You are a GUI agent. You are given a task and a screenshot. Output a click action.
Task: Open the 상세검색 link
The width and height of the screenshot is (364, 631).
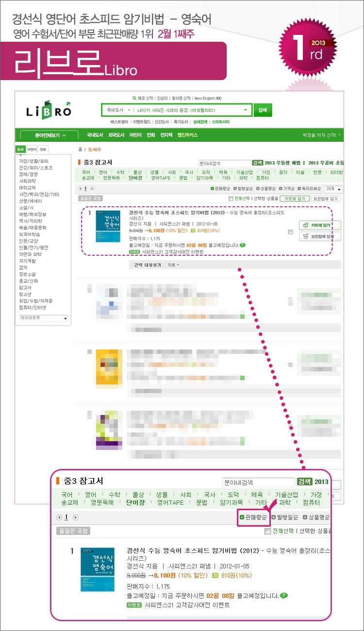[x=200, y=121]
